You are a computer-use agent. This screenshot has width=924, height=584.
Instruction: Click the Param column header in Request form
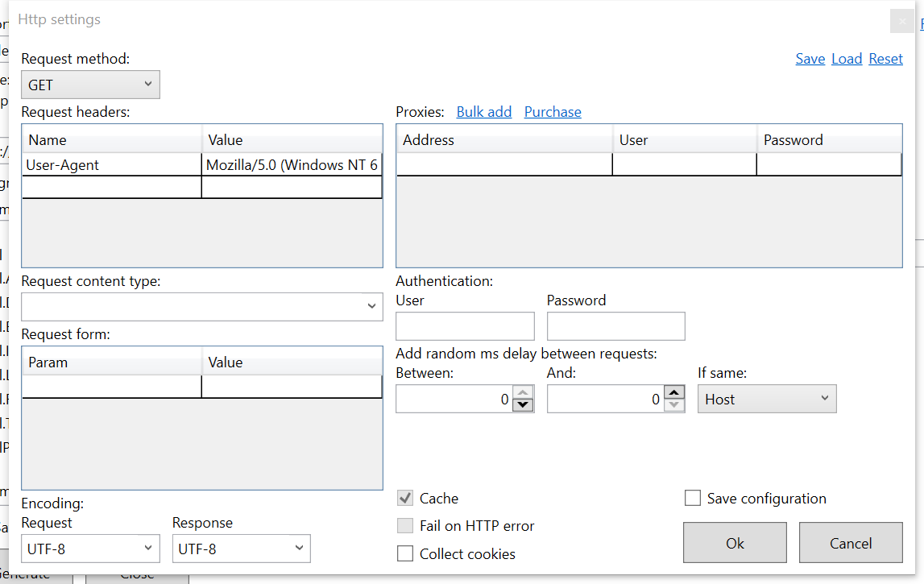point(112,362)
